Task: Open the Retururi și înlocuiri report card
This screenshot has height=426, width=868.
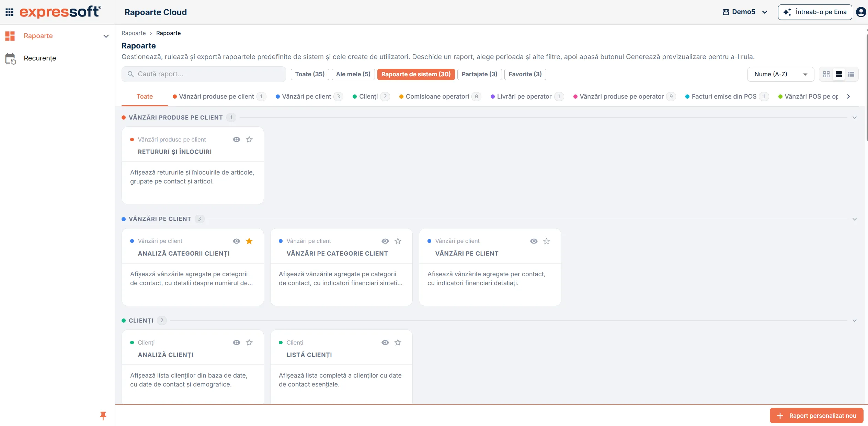Action: 193,166
